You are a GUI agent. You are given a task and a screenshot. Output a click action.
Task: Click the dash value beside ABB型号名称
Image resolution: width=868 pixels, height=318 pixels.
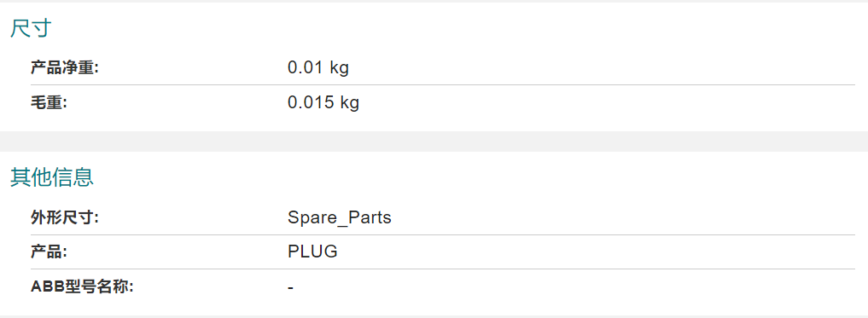pos(291,288)
